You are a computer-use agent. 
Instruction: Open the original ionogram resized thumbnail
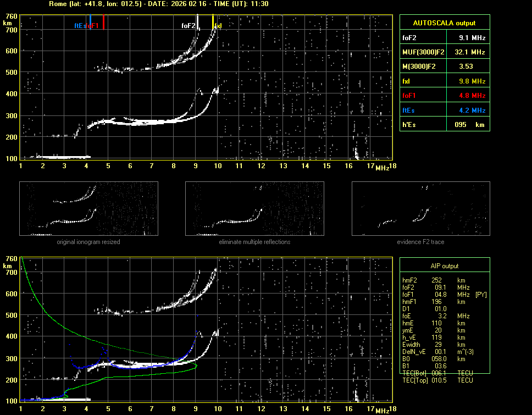coord(88,209)
